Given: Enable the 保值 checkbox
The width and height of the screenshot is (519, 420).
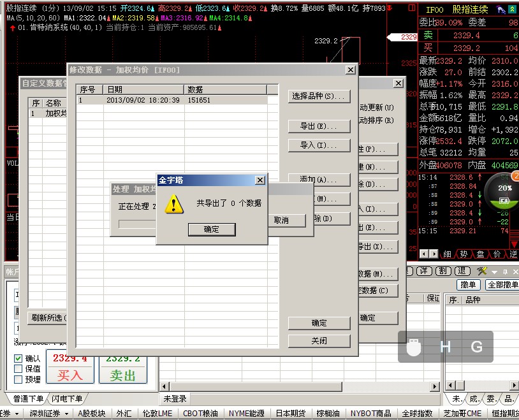Looking at the screenshot, I should coord(18,368).
